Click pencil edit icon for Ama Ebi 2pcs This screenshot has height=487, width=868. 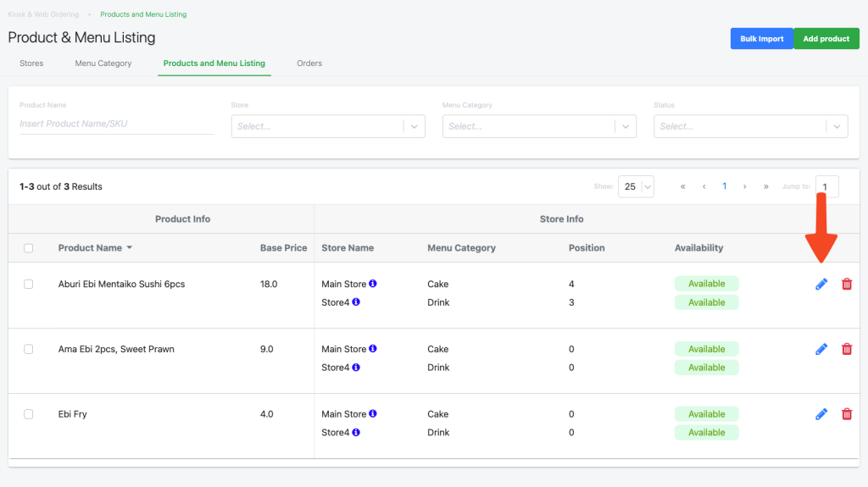(821, 349)
